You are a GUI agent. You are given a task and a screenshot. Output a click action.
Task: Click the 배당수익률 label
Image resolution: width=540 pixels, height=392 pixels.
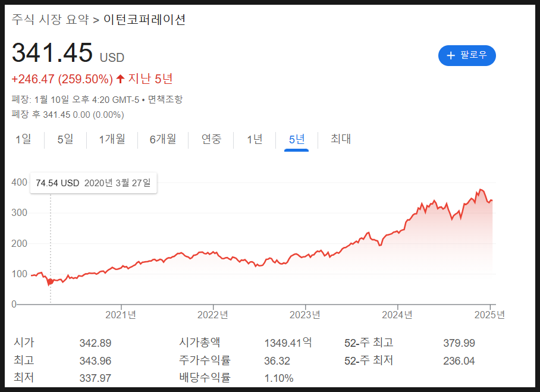pos(205,378)
